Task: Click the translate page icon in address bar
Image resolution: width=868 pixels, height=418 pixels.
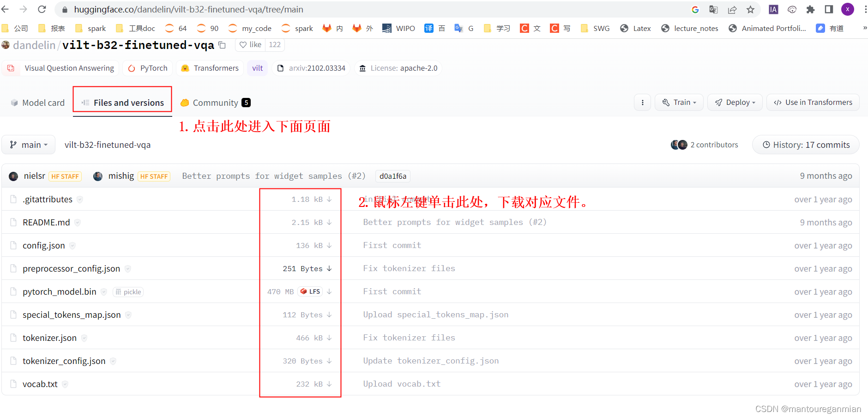Action: coord(713,9)
